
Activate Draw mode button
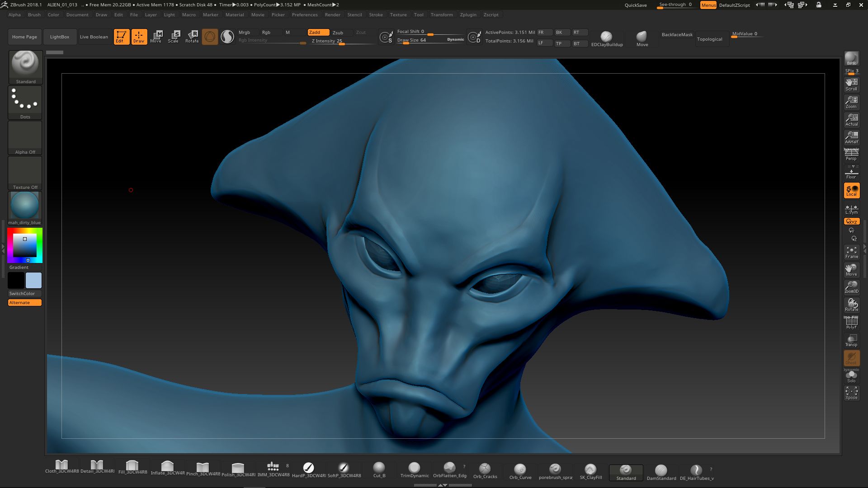coord(139,37)
